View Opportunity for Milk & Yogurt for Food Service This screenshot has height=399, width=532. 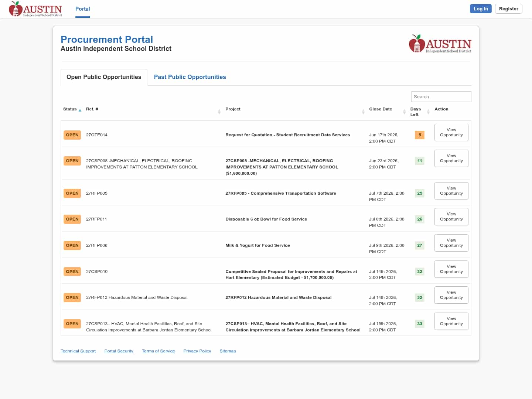(x=451, y=243)
